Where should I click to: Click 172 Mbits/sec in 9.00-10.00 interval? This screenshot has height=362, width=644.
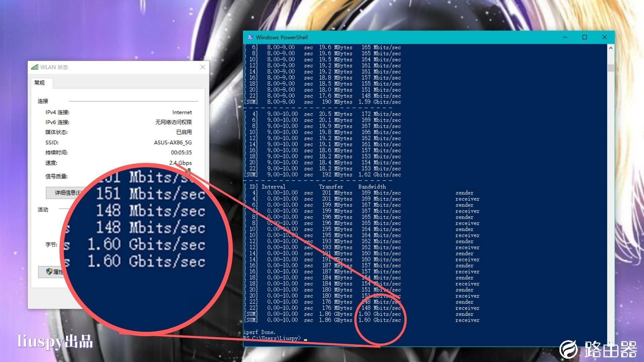tap(381, 114)
